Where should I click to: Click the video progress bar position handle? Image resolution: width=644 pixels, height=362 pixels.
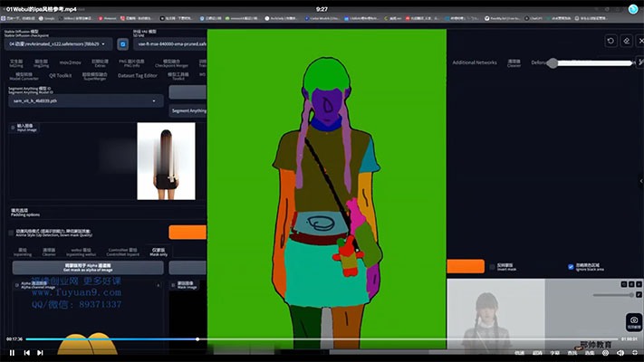click(197, 339)
